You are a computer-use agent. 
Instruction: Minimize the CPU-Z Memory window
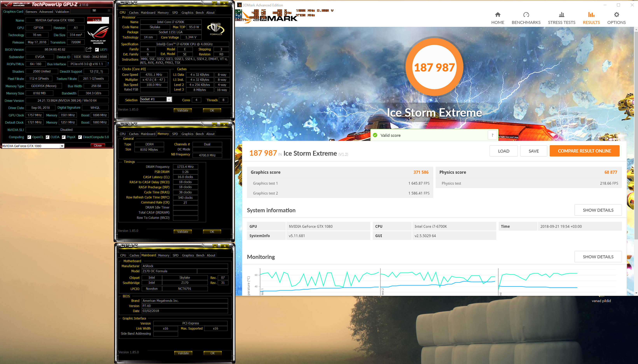pyautogui.click(x=214, y=125)
